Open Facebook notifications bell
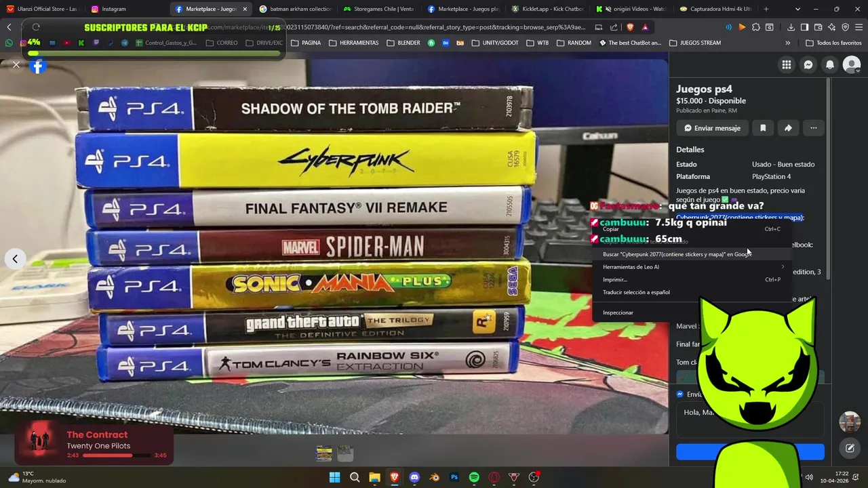 point(829,65)
